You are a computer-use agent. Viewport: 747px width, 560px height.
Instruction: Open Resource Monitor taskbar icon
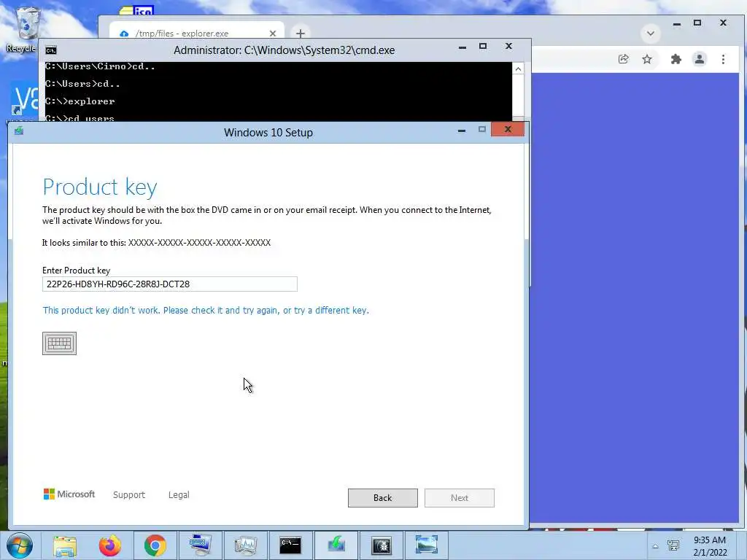[x=245, y=545]
